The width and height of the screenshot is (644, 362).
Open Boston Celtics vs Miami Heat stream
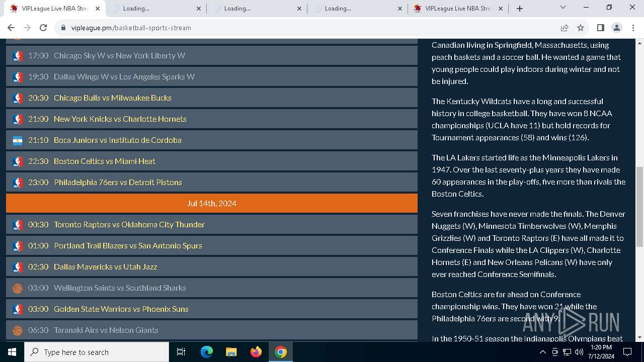[212, 161]
